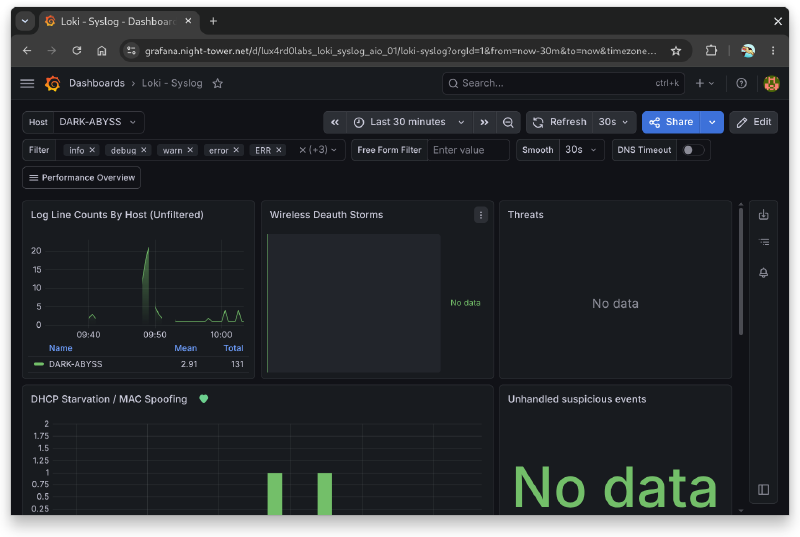Click the DARK-ABYSS series color swatch
Viewport: 800px width, 537px height.
(x=38, y=364)
